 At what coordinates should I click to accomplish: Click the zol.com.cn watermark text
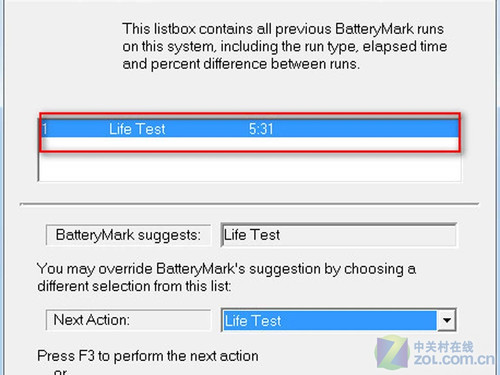(x=454, y=360)
